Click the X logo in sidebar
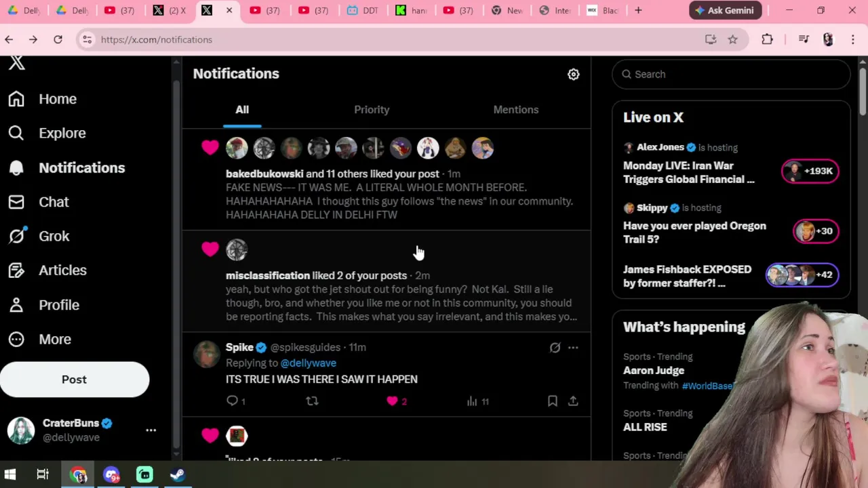The height and width of the screenshot is (488, 868). point(17,63)
